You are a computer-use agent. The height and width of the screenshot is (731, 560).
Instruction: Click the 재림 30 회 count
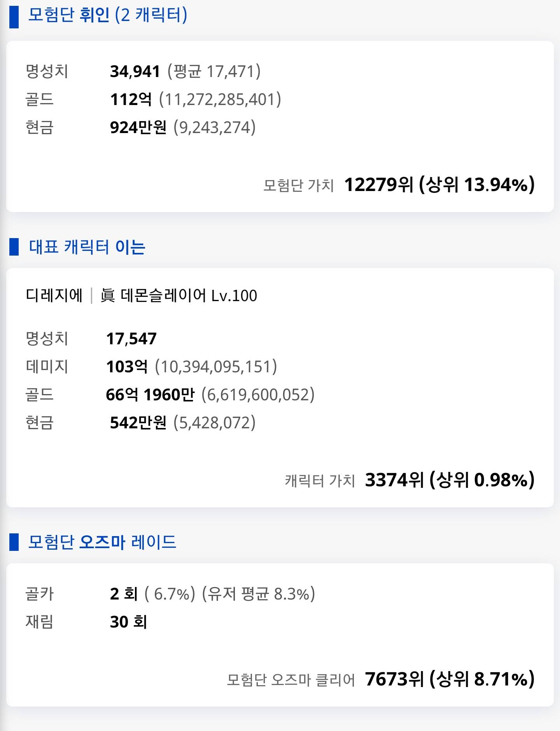coord(129,622)
